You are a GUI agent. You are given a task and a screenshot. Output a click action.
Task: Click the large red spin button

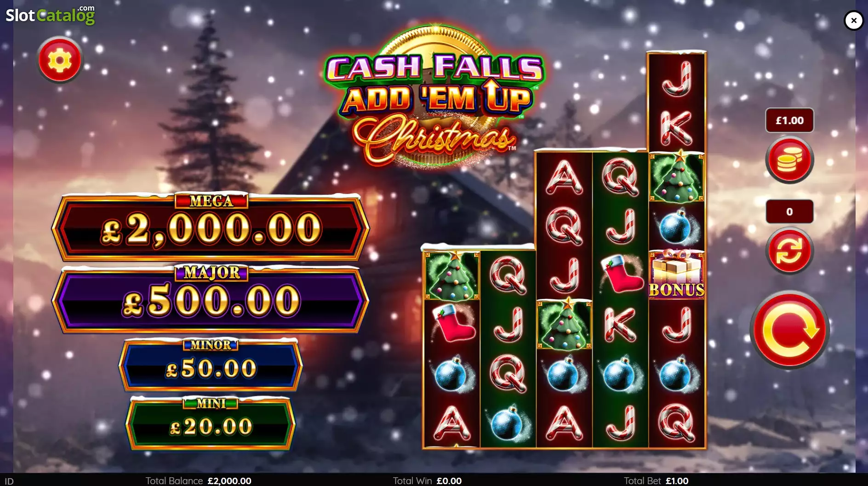click(790, 330)
